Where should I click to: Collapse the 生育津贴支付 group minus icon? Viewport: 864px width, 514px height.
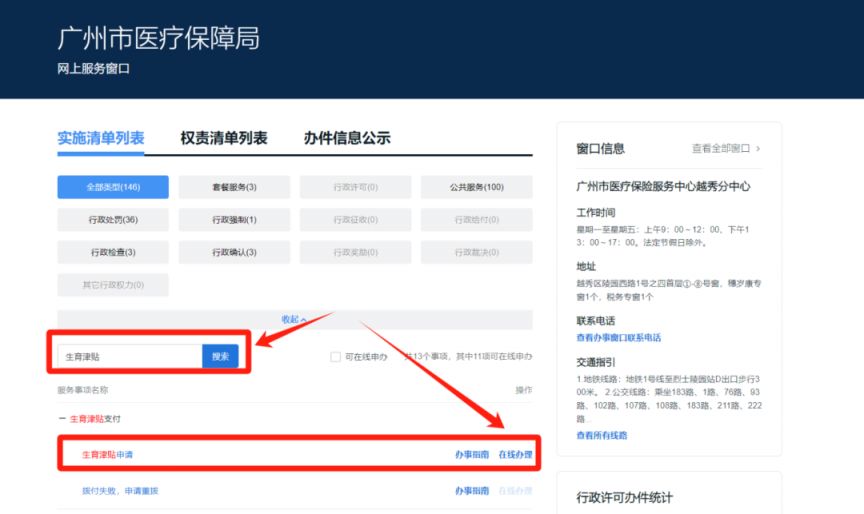[62, 419]
